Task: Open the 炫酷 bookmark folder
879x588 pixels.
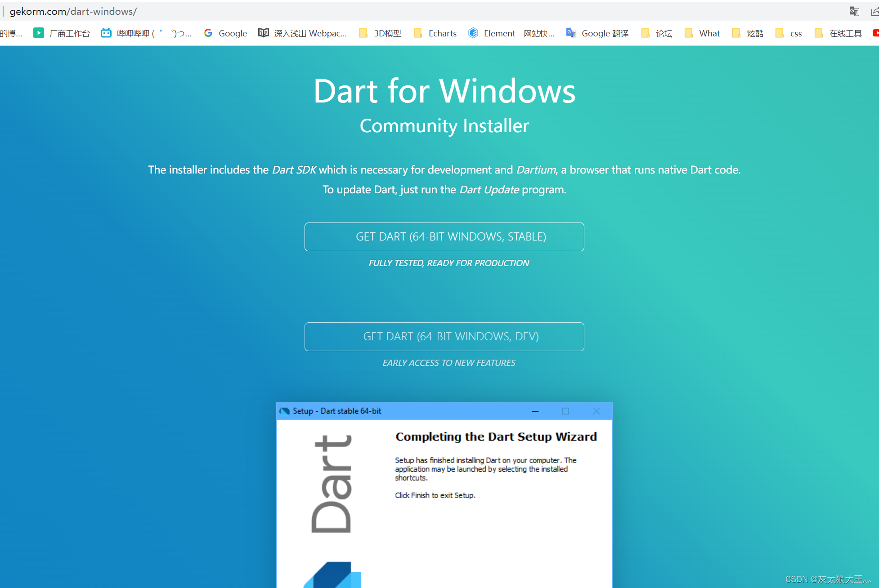Action: [748, 33]
